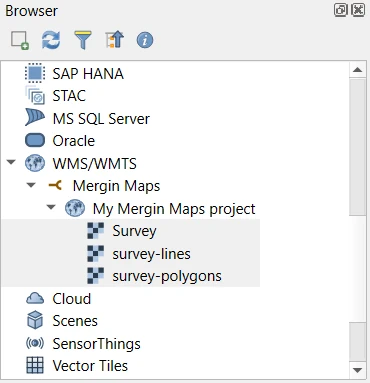Select the Mergin Maps connection label
The image size is (370, 383).
[116, 186]
